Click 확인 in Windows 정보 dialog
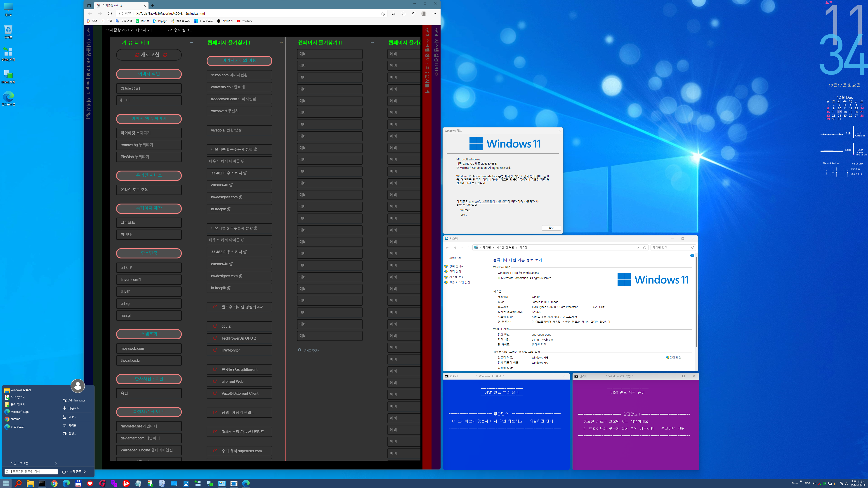The image size is (868, 488). 551,228
